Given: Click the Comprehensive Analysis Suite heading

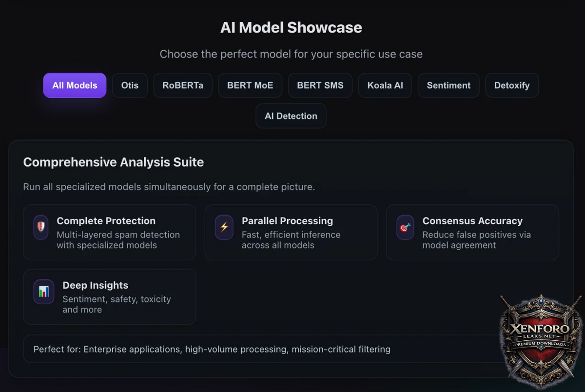Looking at the screenshot, I should 114,162.
